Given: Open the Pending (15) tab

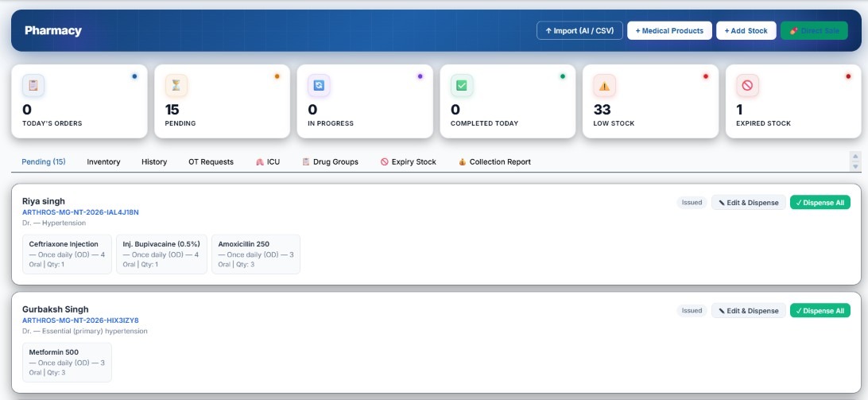Looking at the screenshot, I should pos(44,161).
